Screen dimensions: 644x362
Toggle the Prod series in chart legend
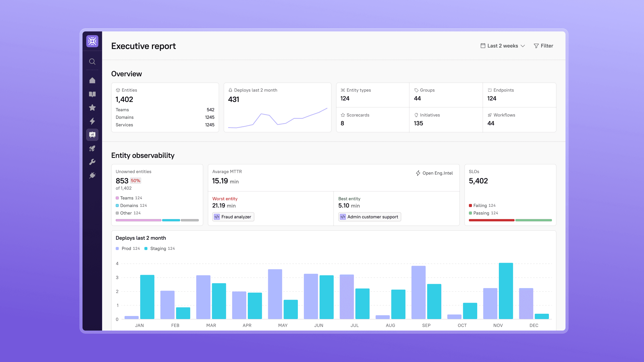[x=128, y=248]
